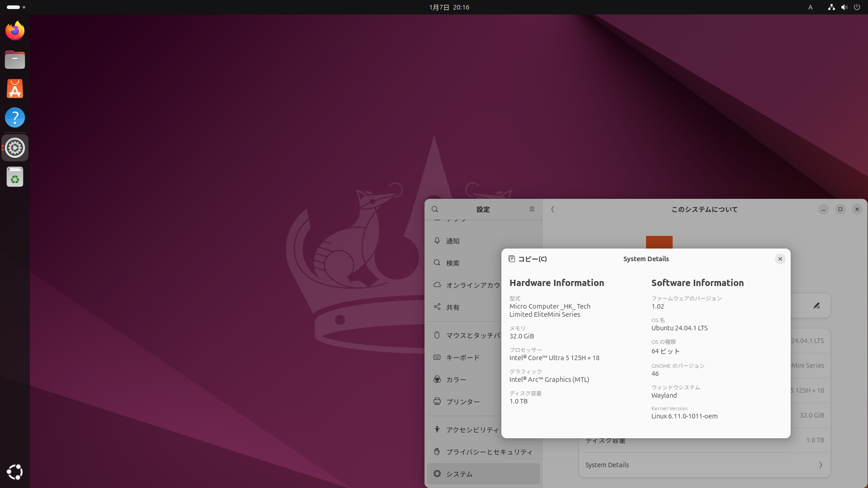Open the Ubuntu App Center icon
This screenshot has width=868, height=488.
tap(15, 89)
